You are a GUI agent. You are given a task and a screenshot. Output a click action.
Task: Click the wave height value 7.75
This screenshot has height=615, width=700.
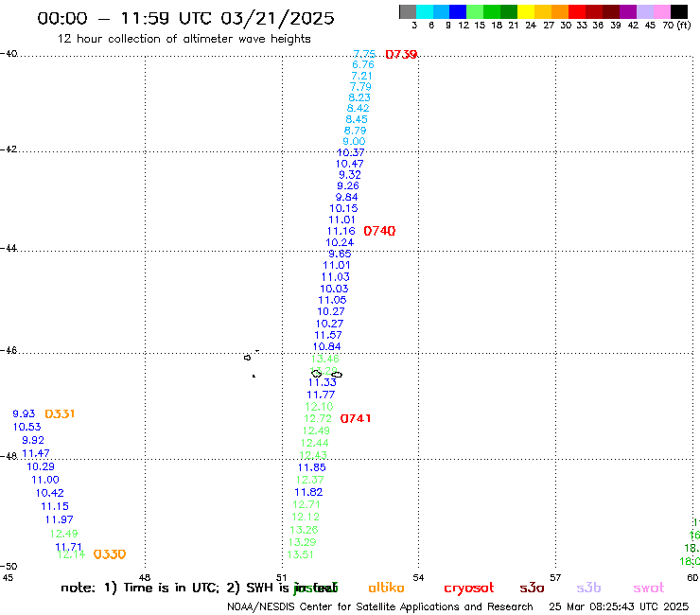(364, 54)
